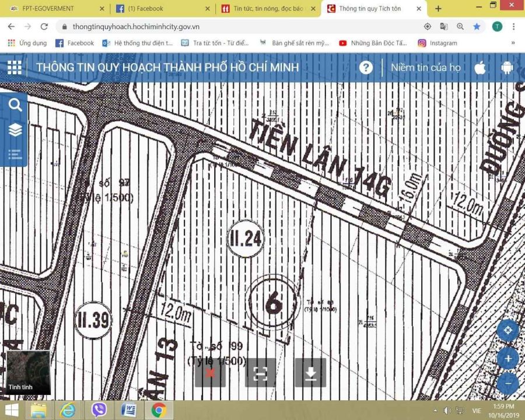Open the Android app link

point(506,67)
